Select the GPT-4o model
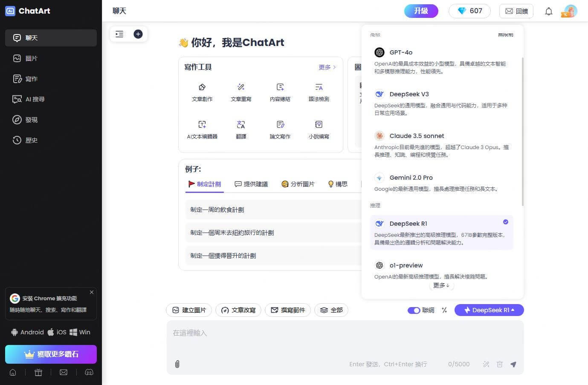 tap(442, 61)
